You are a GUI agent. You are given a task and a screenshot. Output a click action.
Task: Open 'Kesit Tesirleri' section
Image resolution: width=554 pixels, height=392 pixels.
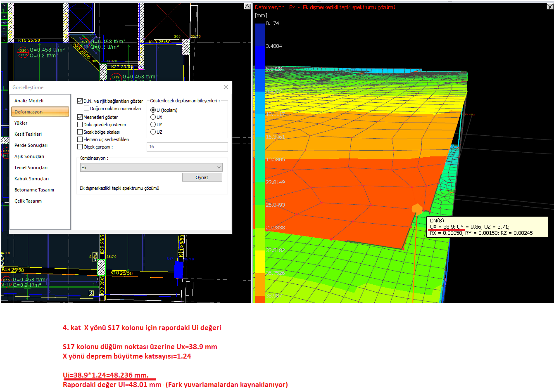[40, 134]
